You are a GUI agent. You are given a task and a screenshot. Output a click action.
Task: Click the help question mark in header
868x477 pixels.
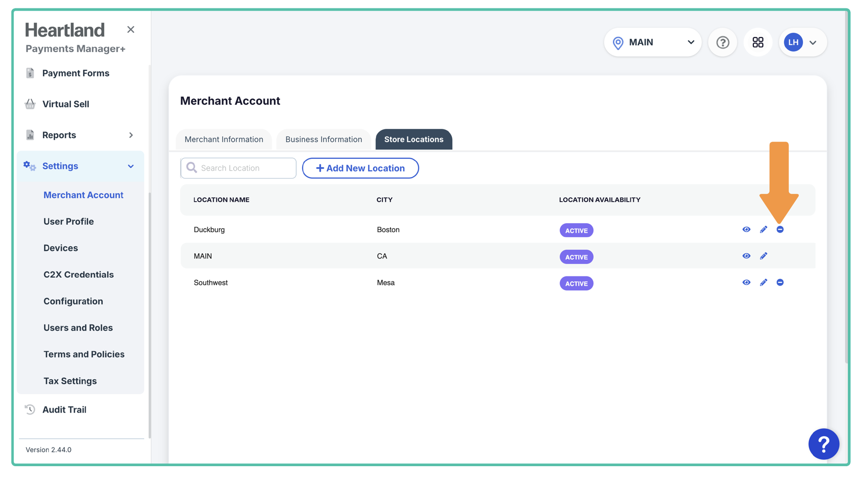(x=722, y=42)
